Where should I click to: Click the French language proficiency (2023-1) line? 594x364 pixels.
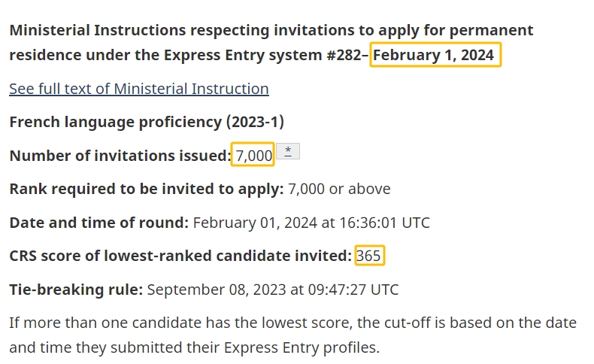click(x=147, y=122)
